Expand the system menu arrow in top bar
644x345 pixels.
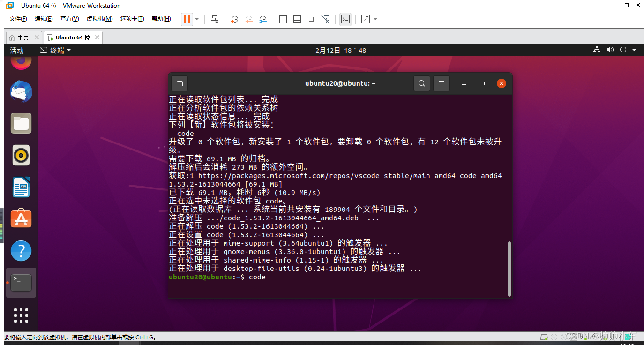click(x=634, y=50)
